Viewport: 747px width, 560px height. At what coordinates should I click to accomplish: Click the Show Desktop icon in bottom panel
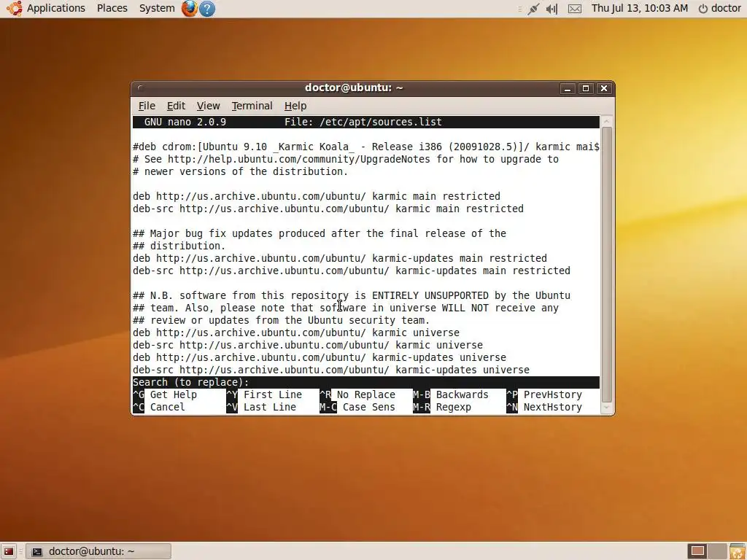9,551
